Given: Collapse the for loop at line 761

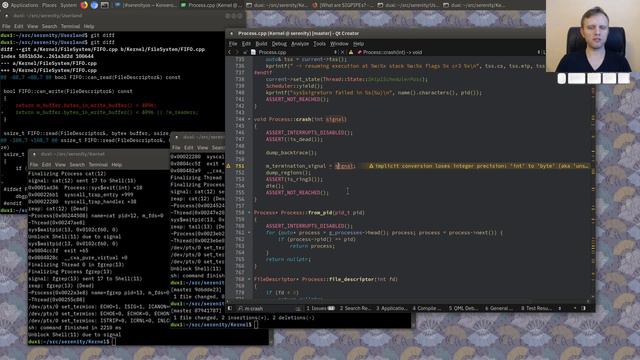Looking at the screenshot, I should [x=249, y=233].
